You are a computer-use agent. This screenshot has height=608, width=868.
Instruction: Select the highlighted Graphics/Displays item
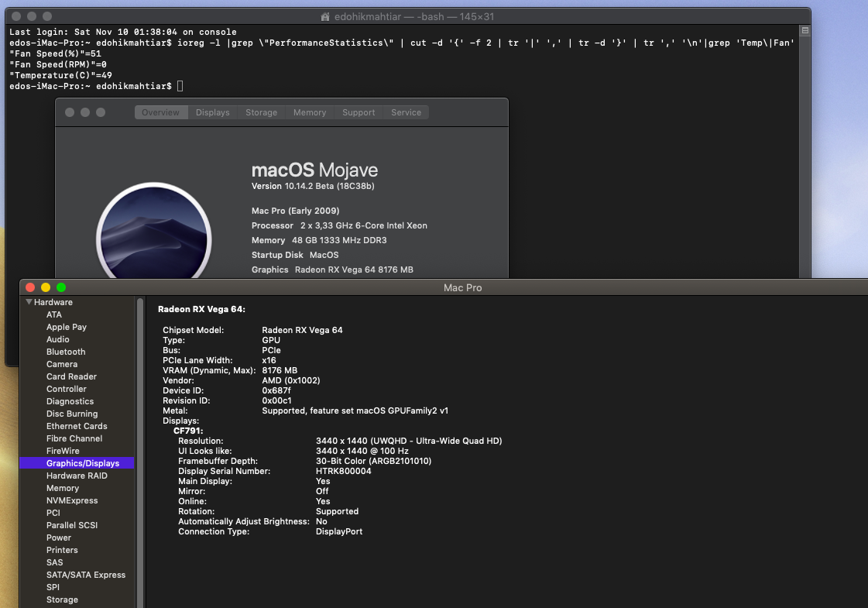(x=77, y=463)
